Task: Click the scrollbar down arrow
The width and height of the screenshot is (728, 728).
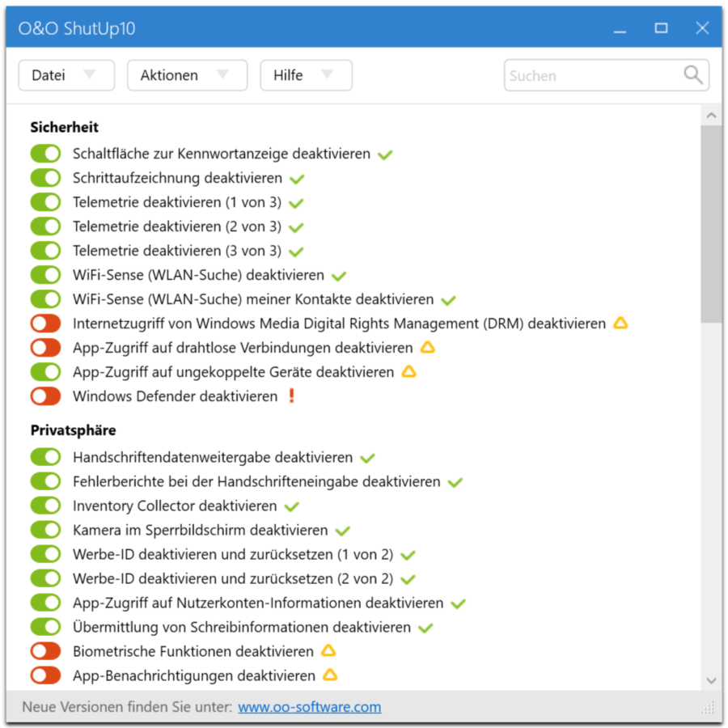Action: click(x=711, y=680)
